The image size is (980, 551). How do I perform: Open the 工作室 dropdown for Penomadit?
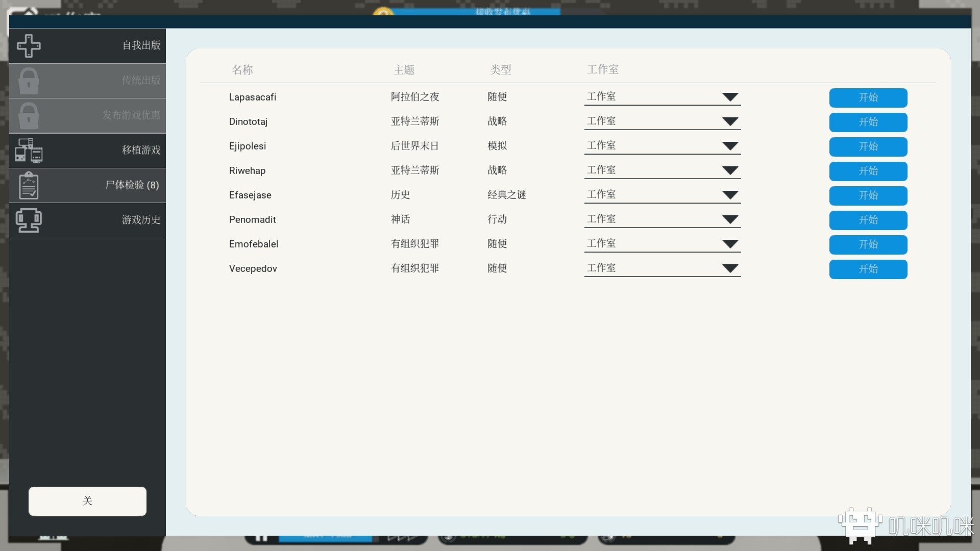[x=663, y=219]
